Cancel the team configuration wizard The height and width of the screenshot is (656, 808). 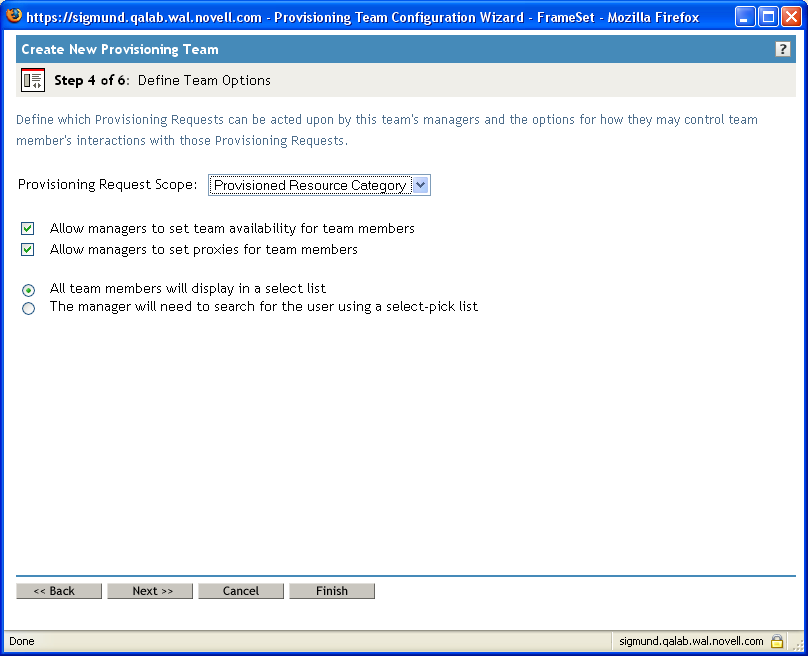point(240,590)
